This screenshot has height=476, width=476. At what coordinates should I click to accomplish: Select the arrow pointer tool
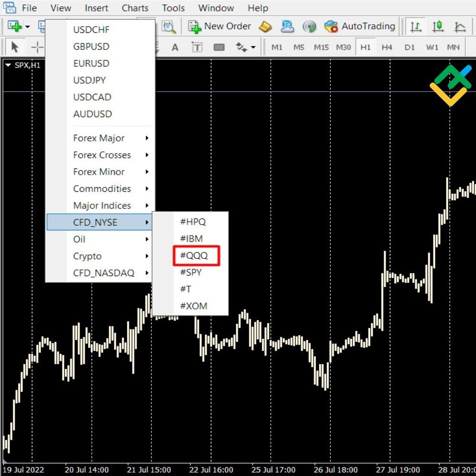[x=15, y=47]
